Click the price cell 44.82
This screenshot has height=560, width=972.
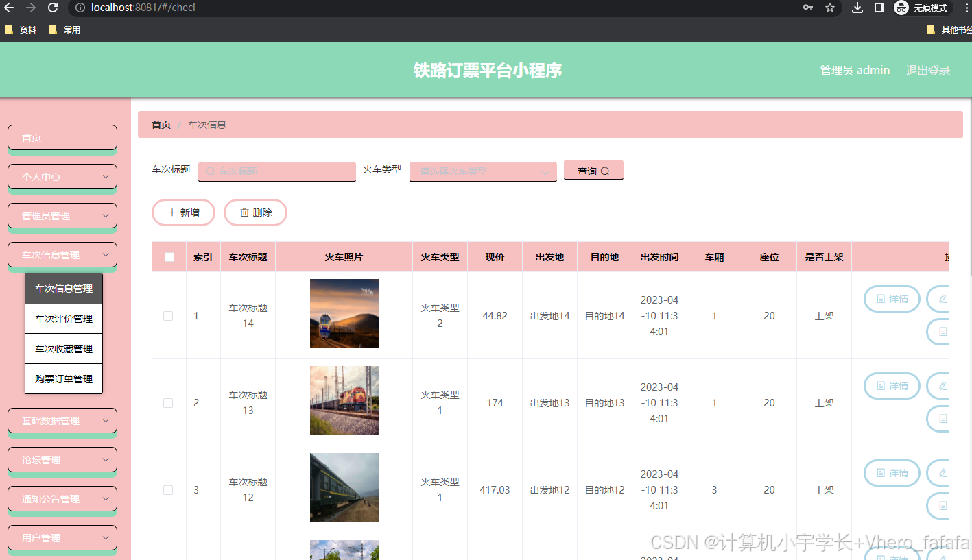click(x=495, y=316)
